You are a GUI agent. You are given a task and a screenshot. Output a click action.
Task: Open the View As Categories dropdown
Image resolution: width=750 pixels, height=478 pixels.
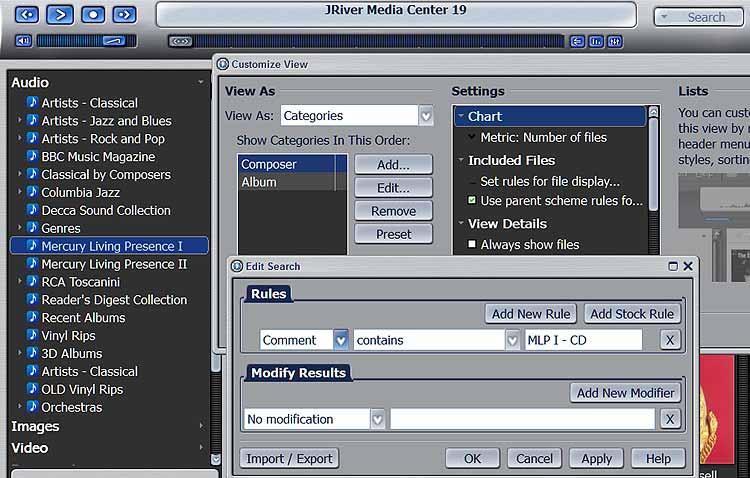(426, 116)
